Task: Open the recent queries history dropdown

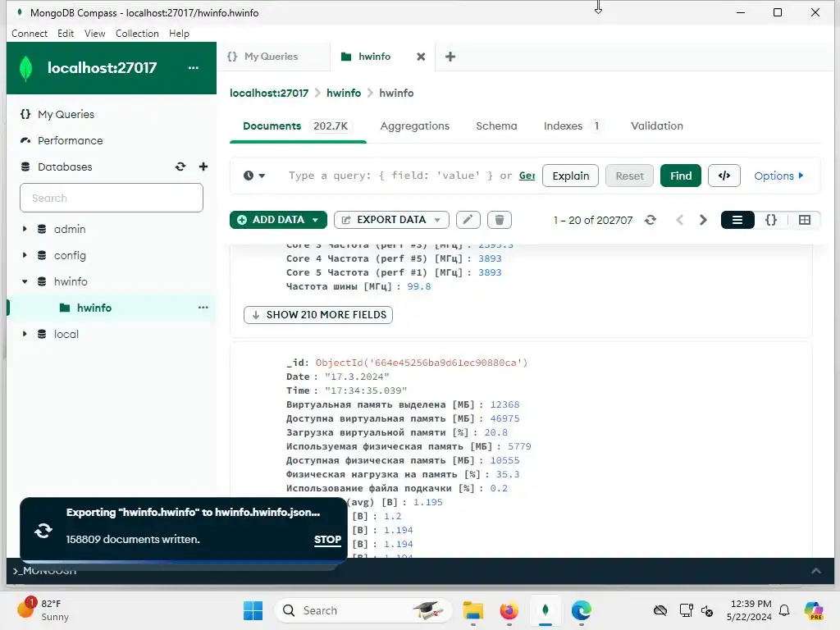Action: pos(254,176)
